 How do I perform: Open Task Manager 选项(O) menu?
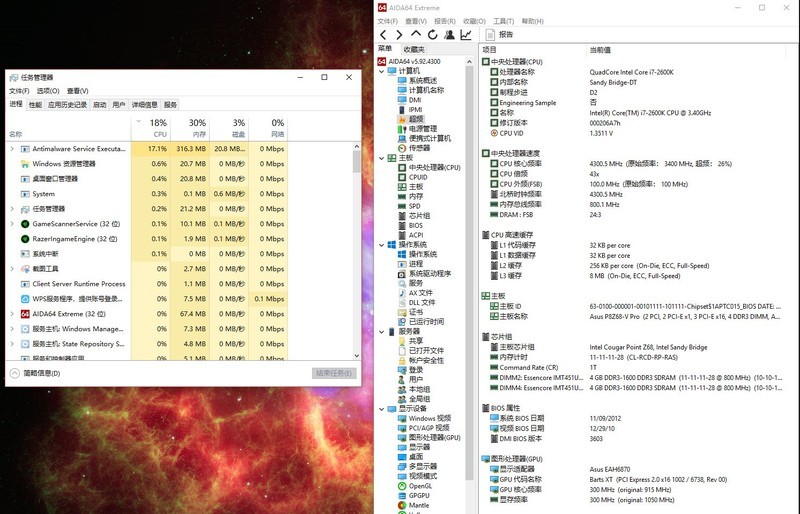tap(48, 91)
